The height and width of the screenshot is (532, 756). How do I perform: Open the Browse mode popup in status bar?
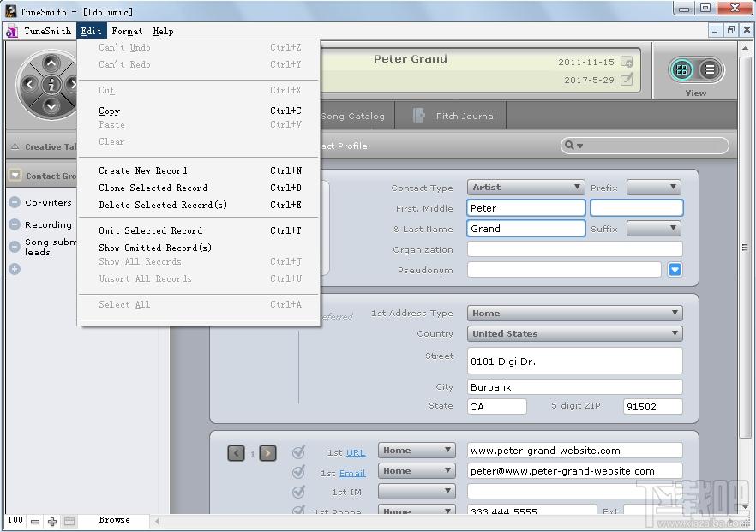[114, 520]
